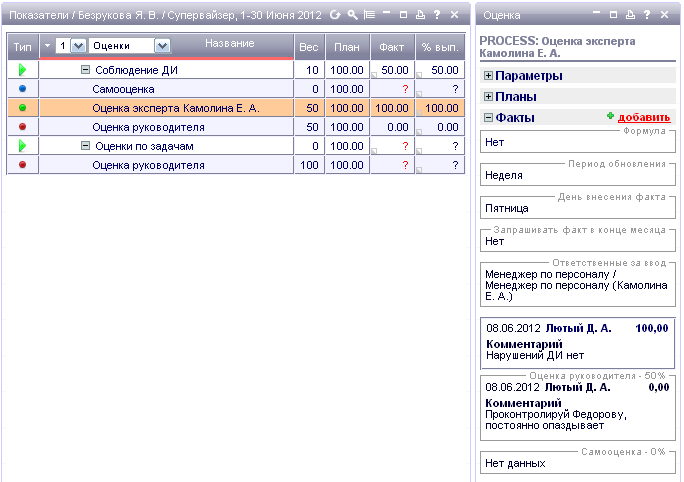Click the Период обновления field Неделя

578,175
